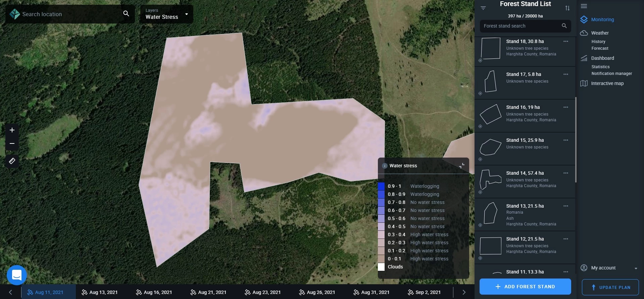
Task: Sort the forest stand list
Action: click(x=567, y=8)
